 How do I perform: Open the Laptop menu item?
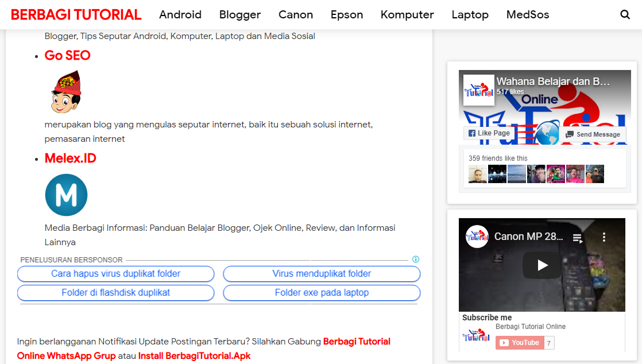pyautogui.click(x=470, y=15)
